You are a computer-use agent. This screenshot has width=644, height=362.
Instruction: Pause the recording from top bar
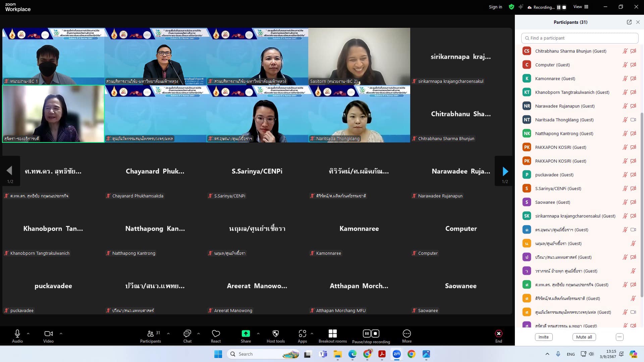coord(559,7)
